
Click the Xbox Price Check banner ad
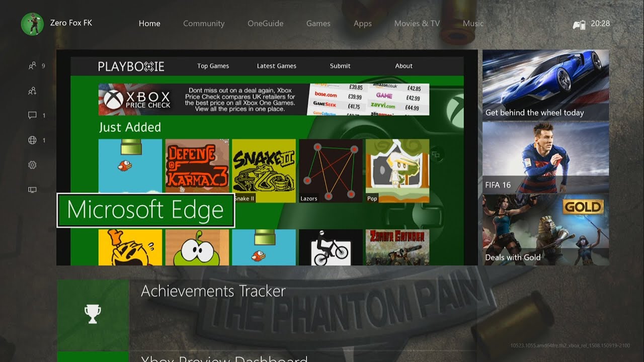pos(264,100)
